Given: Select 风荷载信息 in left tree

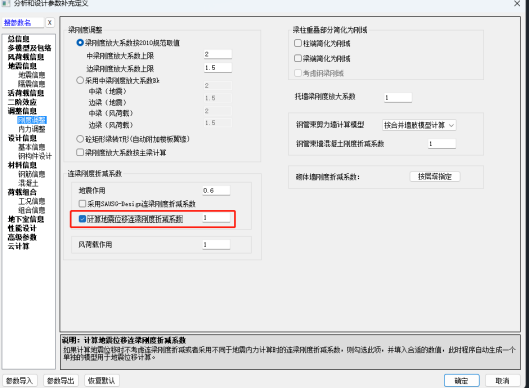Looking at the screenshot, I should [26, 57].
